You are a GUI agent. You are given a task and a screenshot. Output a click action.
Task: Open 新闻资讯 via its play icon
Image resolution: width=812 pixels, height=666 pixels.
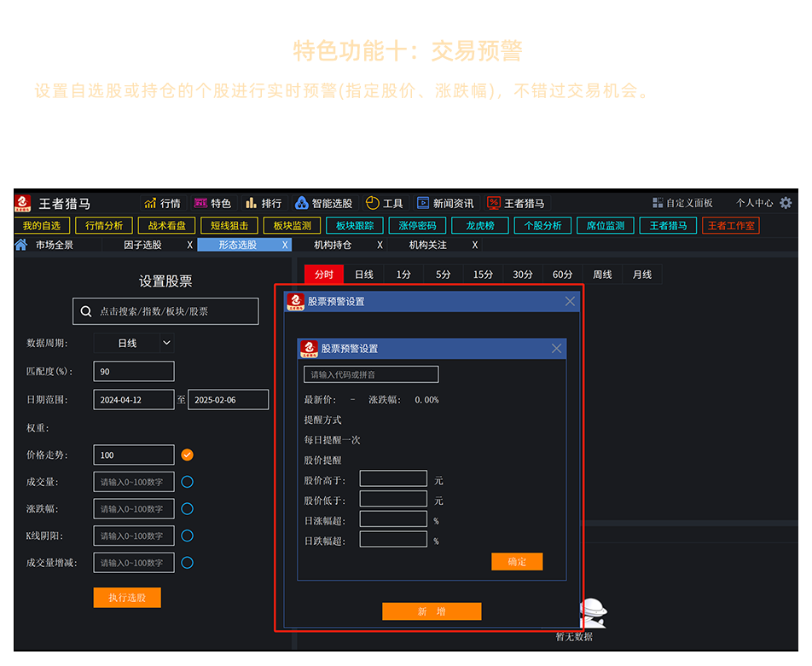tap(422, 204)
